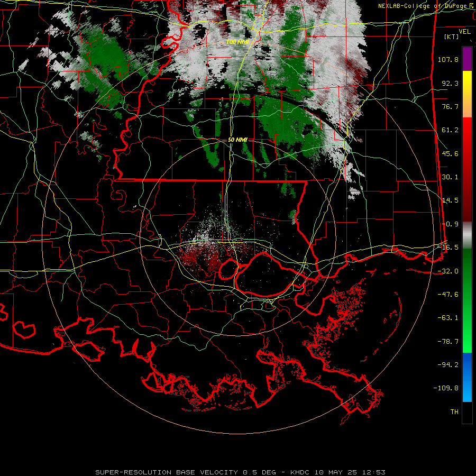Click the 100 NMI range ring label

(x=237, y=42)
